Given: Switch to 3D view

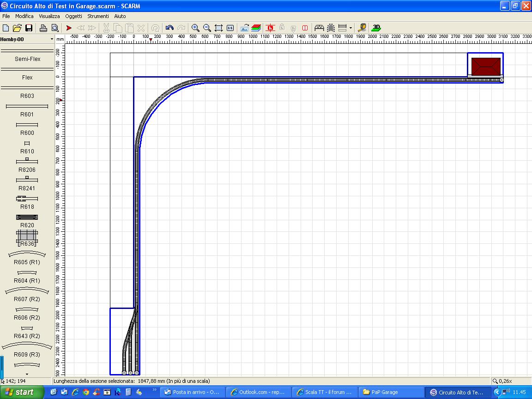Looking at the screenshot, I should pos(376,28).
